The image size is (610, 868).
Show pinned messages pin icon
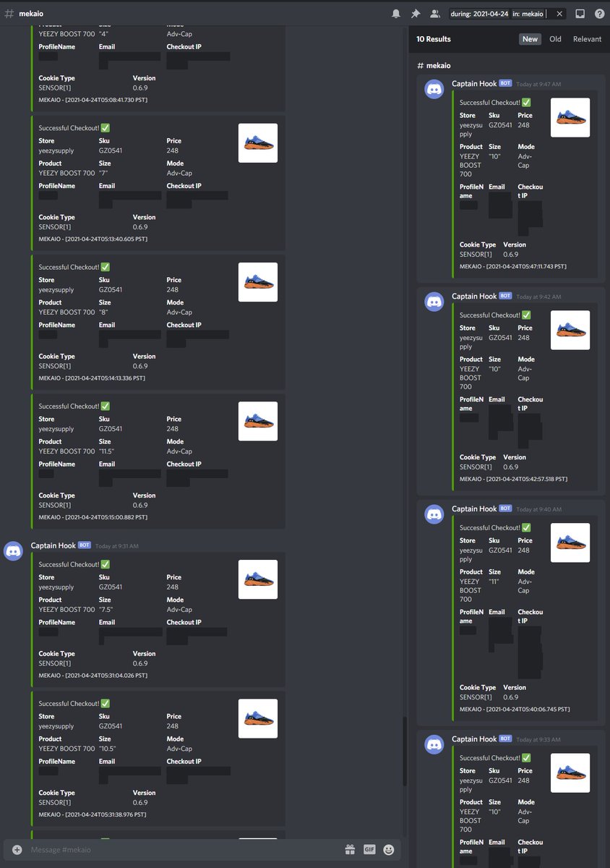[x=416, y=13]
